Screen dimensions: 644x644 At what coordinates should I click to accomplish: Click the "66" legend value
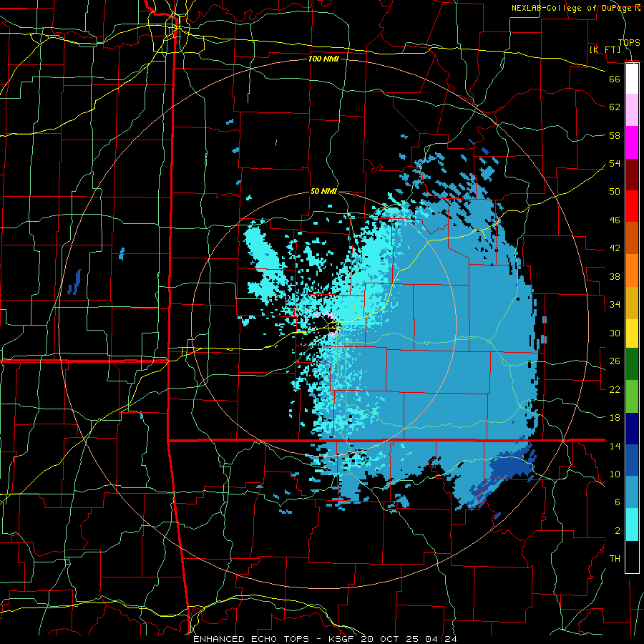point(615,79)
